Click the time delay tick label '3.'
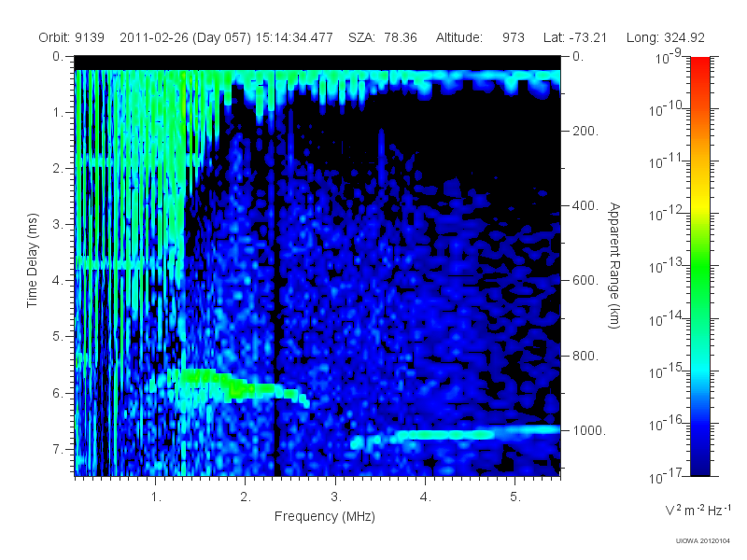The image size is (747, 560). [x=58, y=224]
